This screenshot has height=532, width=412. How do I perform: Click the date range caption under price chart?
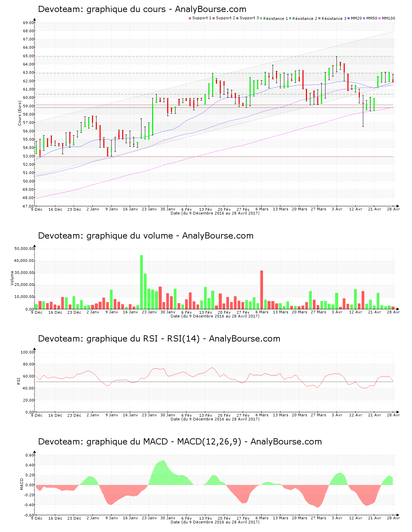215,213
